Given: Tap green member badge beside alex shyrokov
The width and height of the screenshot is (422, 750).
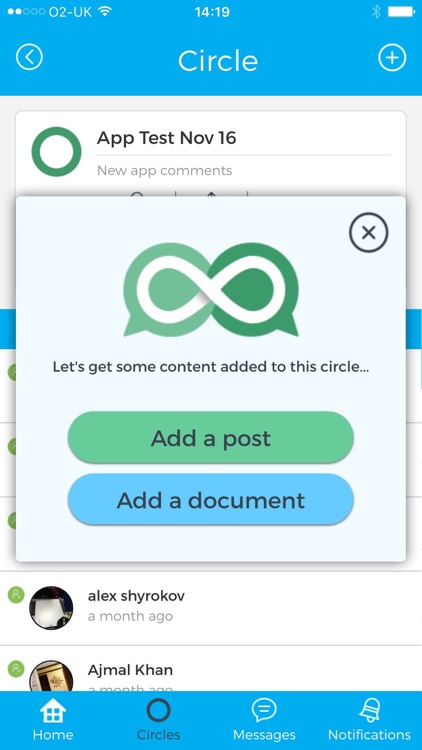Looking at the screenshot, I should click(x=16, y=595).
